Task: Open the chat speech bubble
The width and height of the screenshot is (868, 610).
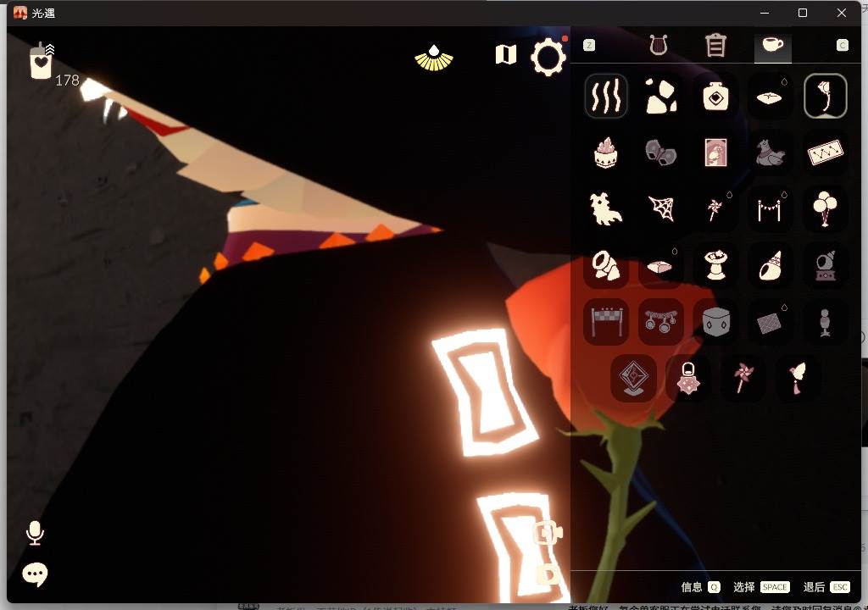Action: coord(35,574)
